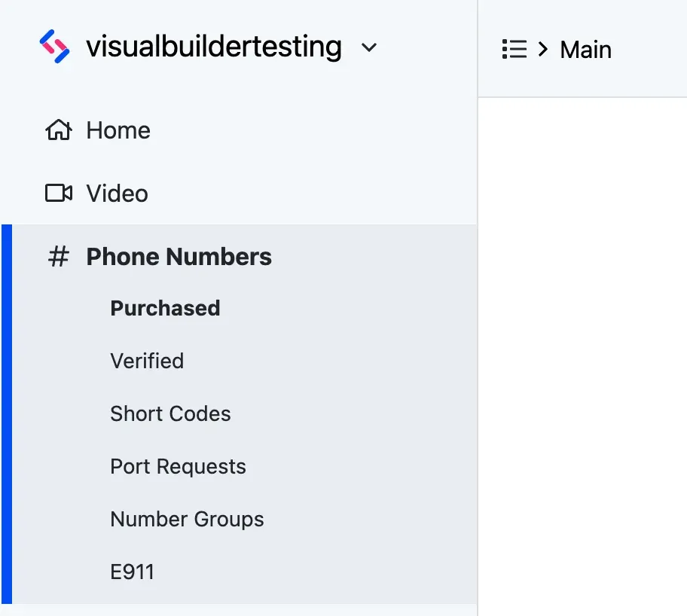Click the SignalWire logo icon
Viewport: 687px width, 616px height.
pyautogui.click(x=54, y=47)
